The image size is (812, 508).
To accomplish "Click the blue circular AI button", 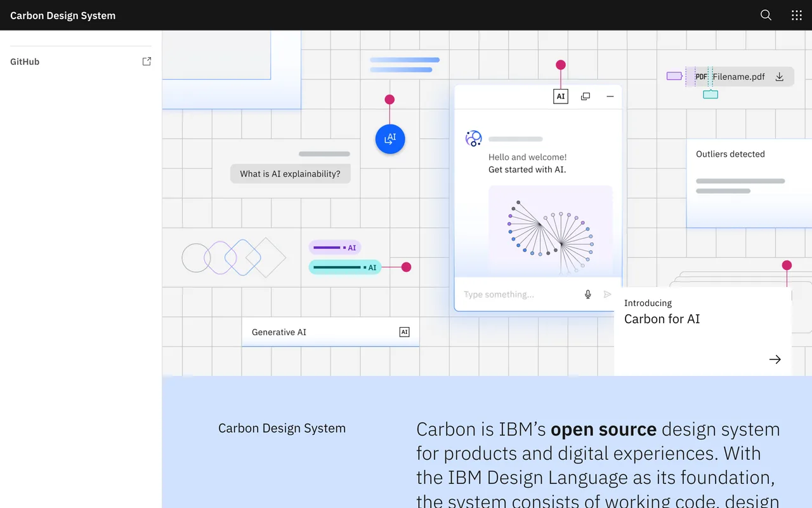I will [390, 139].
